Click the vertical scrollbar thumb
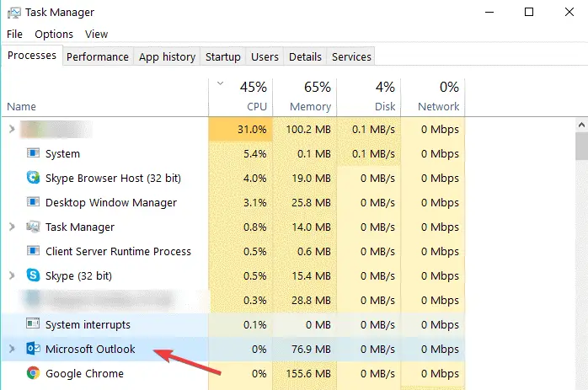This screenshot has width=588, height=390. (581, 146)
